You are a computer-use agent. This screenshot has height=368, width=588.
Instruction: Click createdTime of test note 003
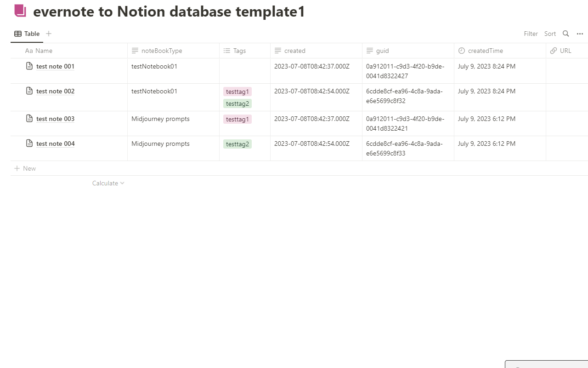click(486, 119)
